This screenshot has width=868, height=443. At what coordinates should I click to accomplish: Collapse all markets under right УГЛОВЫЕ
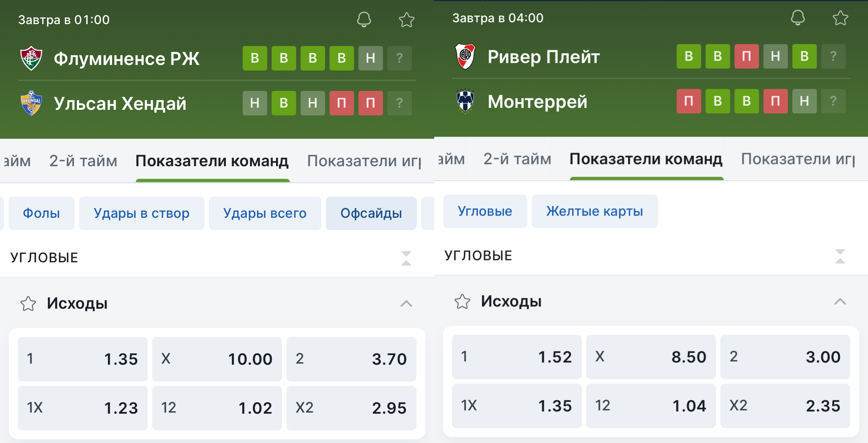840,256
